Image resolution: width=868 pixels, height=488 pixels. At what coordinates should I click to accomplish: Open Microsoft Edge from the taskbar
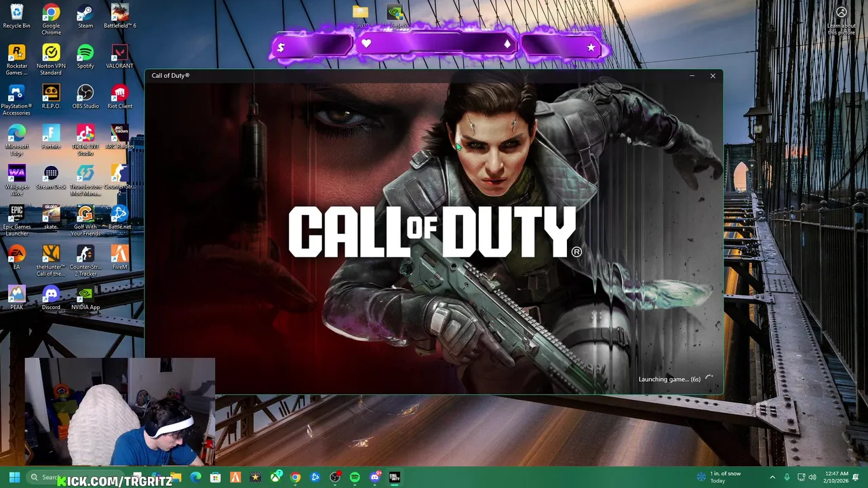[x=195, y=477]
